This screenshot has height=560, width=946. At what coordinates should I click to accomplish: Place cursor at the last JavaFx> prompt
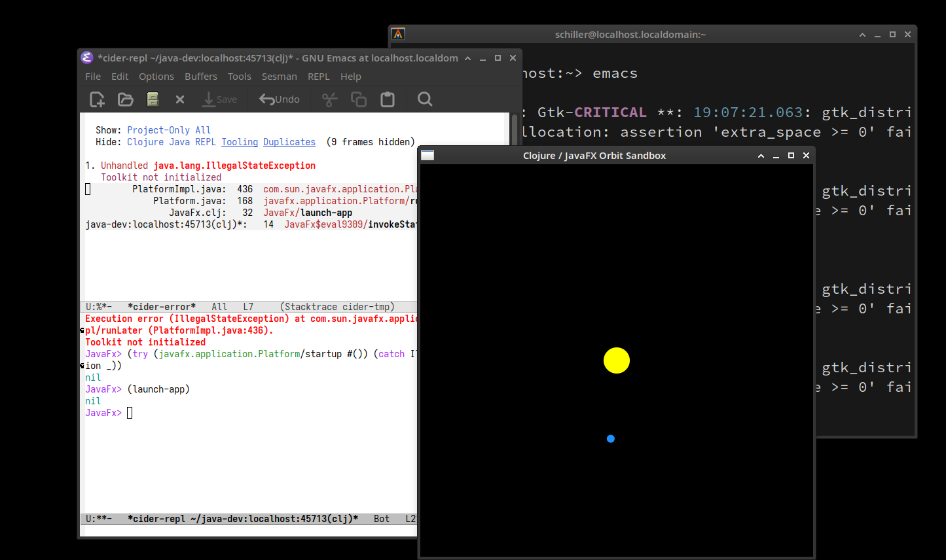pyautogui.click(x=130, y=413)
